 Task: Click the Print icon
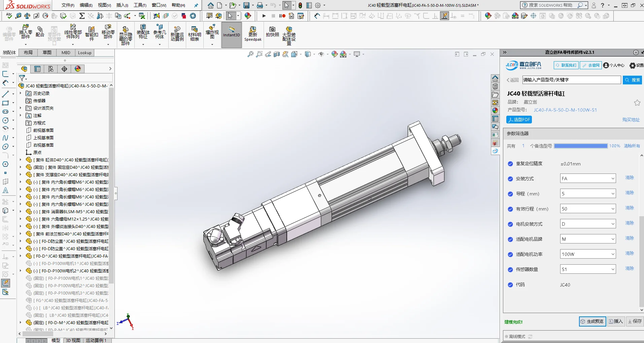tap(260, 5)
